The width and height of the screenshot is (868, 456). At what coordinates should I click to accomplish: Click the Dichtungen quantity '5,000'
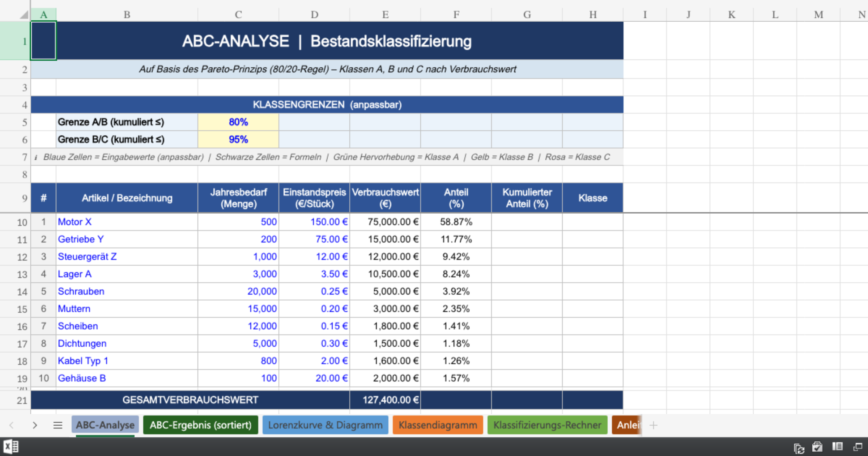point(238,343)
